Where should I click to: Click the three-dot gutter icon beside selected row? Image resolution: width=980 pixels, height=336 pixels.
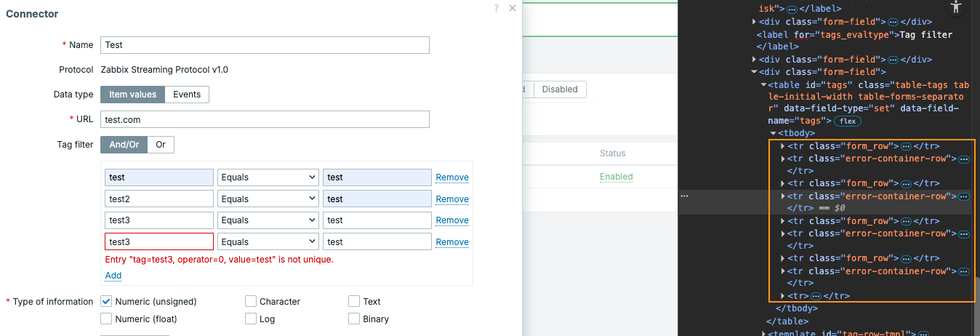point(684,196)
